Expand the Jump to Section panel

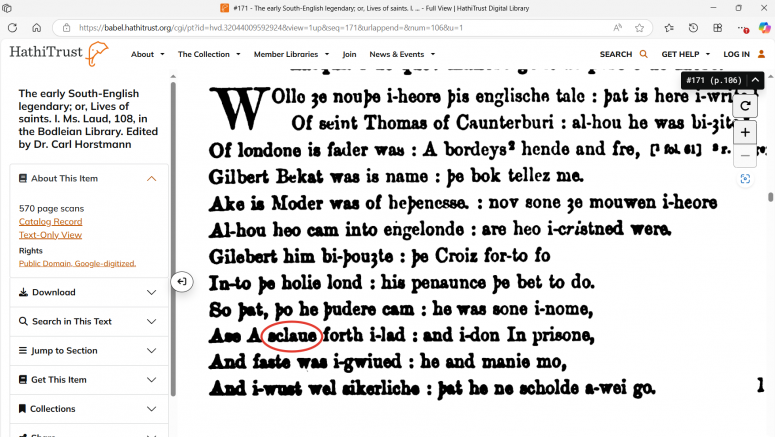coord(152,350)
